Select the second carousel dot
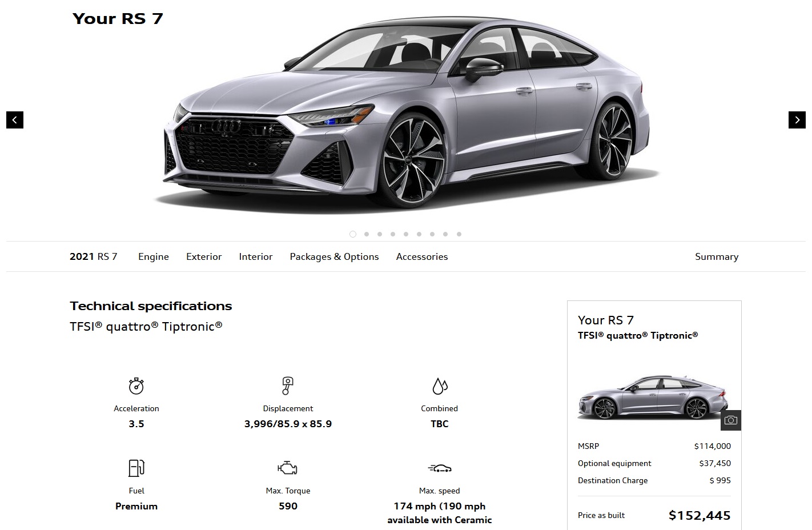The height and width of the screenshot is (530, 812). [367, 234]
